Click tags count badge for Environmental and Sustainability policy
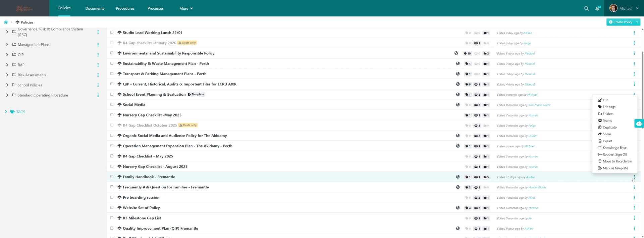This screenshot has height=238, width=644. (x=467, y=53)
